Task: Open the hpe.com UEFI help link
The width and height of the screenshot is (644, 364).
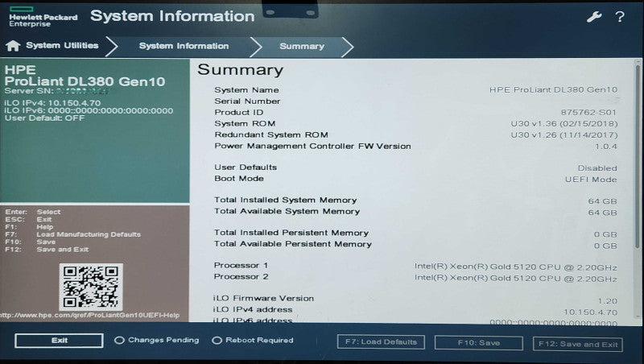Action: 89,315
